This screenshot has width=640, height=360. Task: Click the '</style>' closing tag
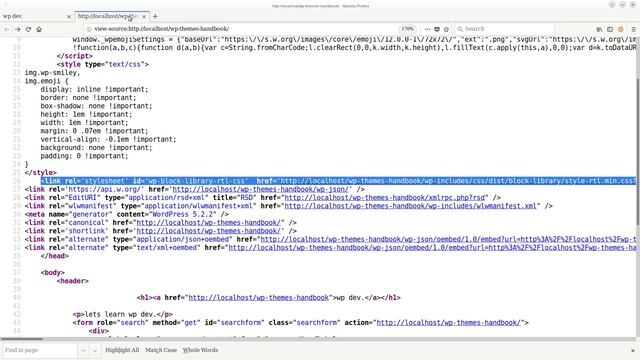click(40, 173)
